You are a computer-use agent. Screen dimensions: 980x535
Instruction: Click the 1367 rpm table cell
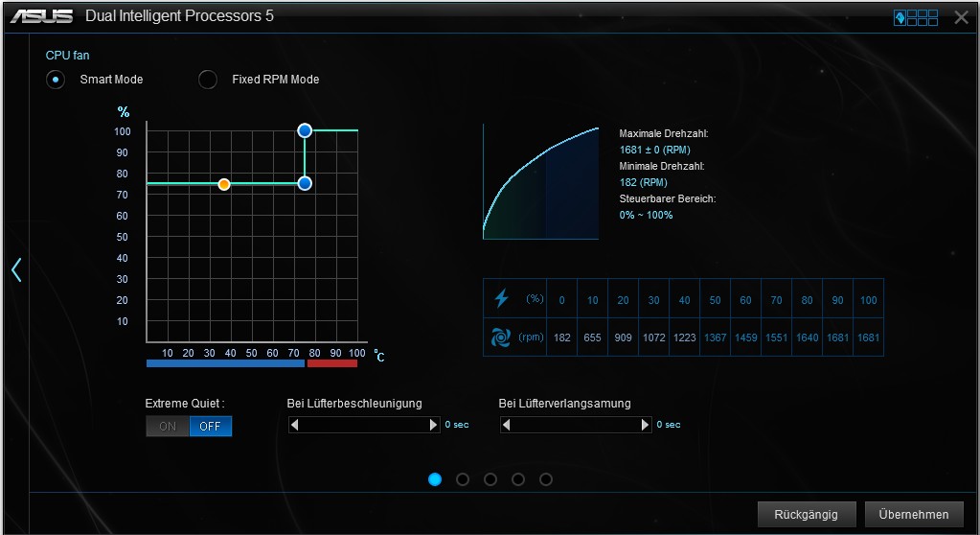[x=715, y=337]
